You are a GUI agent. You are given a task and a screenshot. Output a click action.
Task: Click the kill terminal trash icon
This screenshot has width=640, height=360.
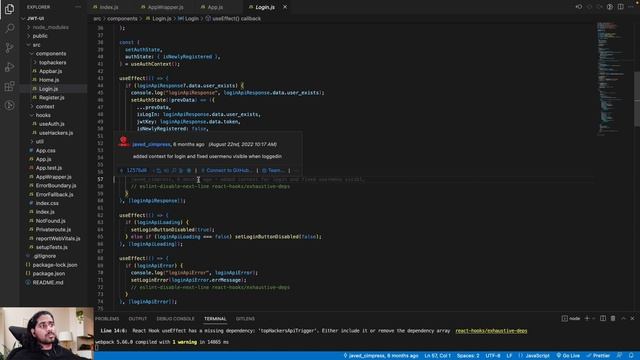[613, 318]
